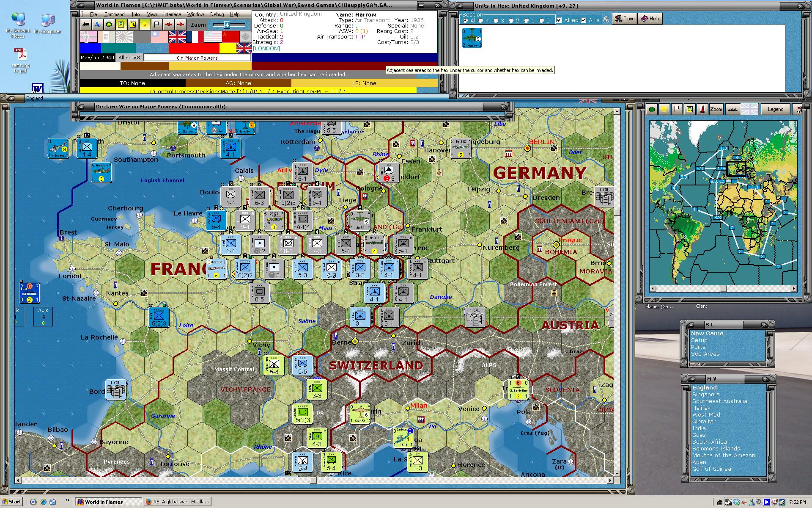
Task: Click the Legend button in minimap panel
Action: [775, 109]
